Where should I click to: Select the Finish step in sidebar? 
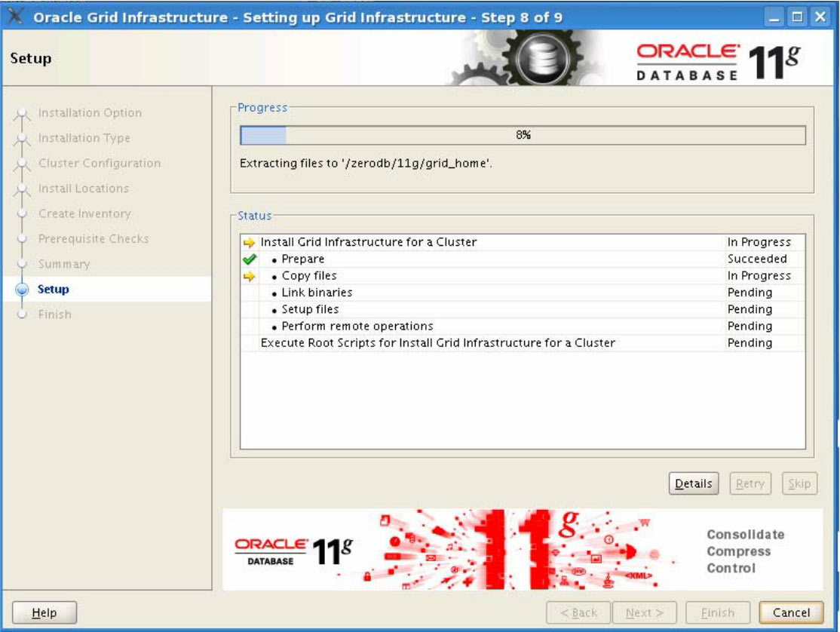55,314
